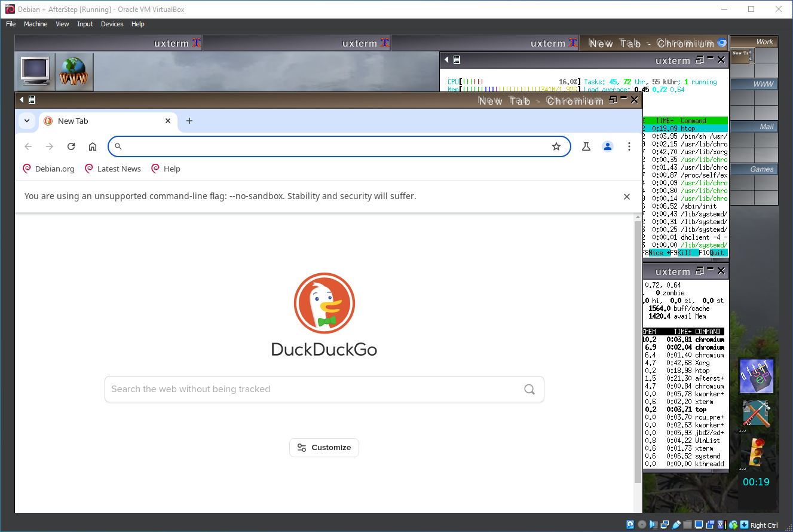This screenshot has width=793, height=532.
Task: Launch the terminal monitor icon in AfterStep
Action: pyautogui.click(x=35, y=71)
